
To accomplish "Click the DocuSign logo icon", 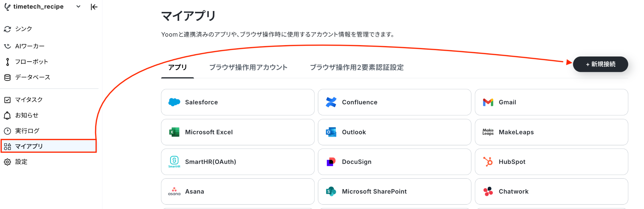I will [331, 162].
